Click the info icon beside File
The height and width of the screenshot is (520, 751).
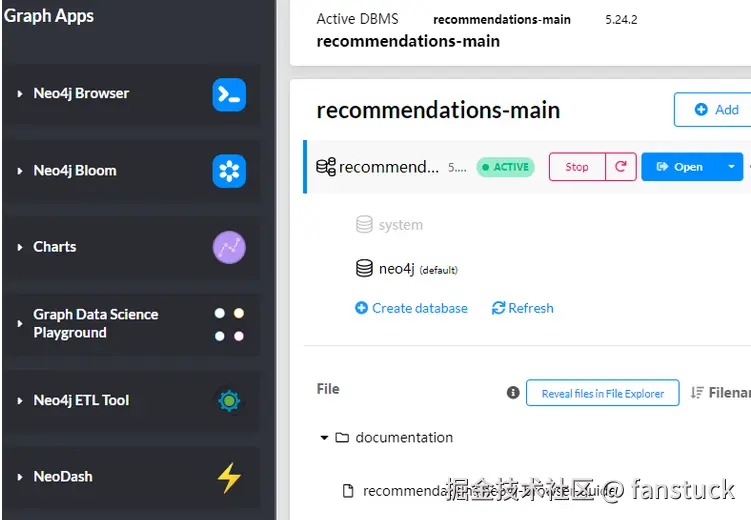[513, 393]
